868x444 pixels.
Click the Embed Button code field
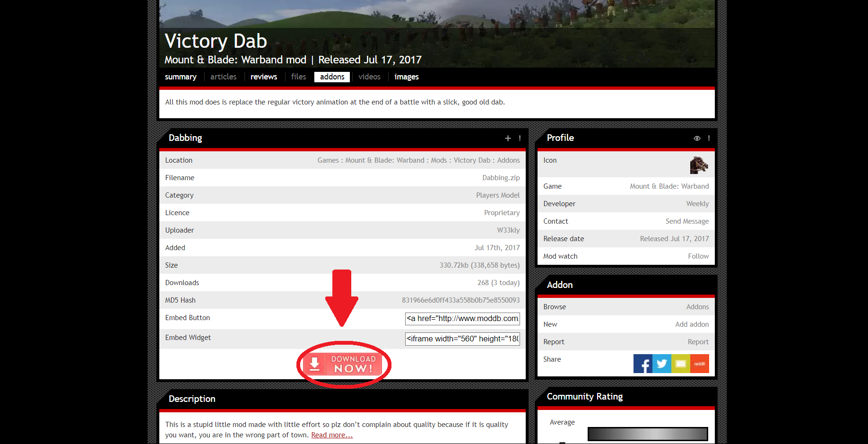point(462,319)
